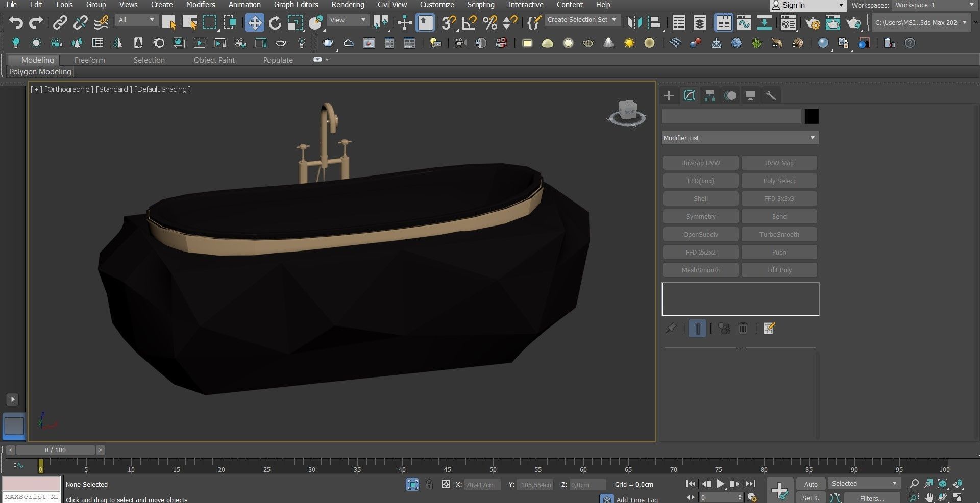Viewport: 980px width, 503px height.
Task: Click the Mirror tool icon
Action: [634, 22]
